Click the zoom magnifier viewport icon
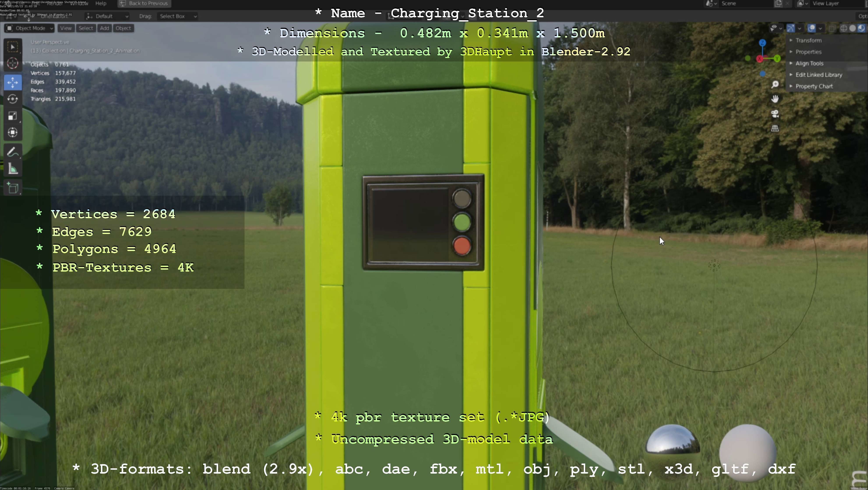Screen dimensions: 868x490 point(775,84)
